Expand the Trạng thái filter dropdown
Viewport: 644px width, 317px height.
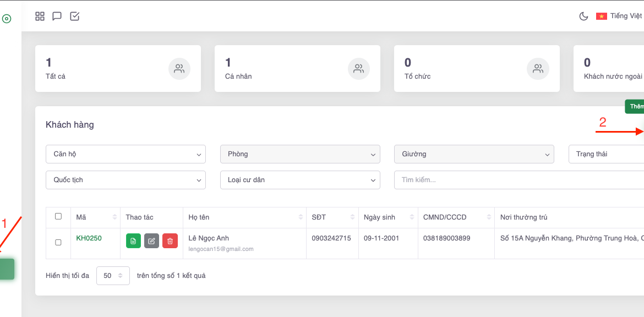coord(605,154)
